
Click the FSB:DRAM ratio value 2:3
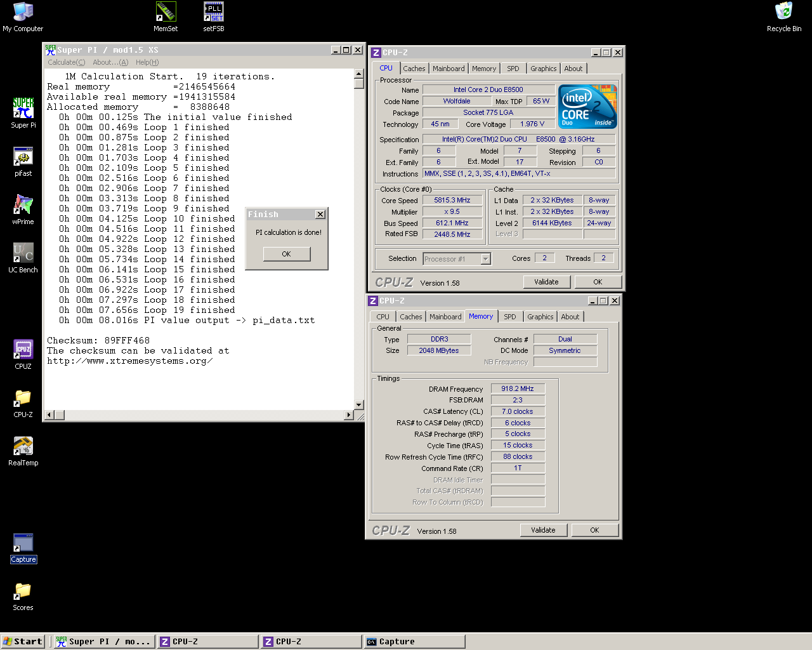click(518, 400)
